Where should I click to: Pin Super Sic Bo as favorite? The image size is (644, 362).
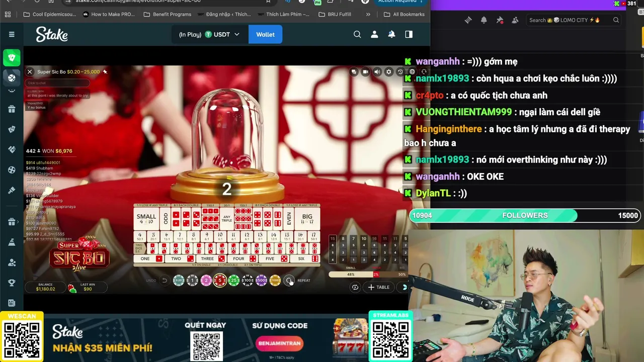[x=105, y=72]
